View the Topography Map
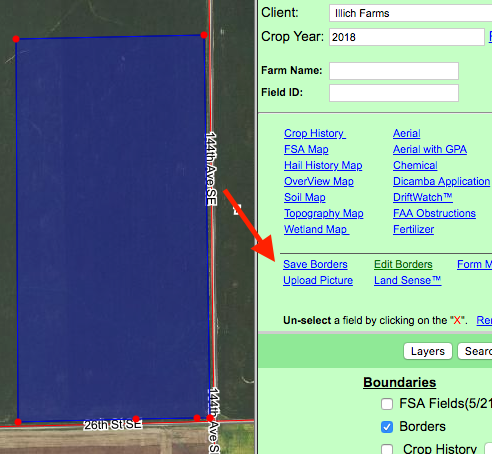Image resolution: width=492 pixels, height=454 pixels. click(x=324, y=213)
